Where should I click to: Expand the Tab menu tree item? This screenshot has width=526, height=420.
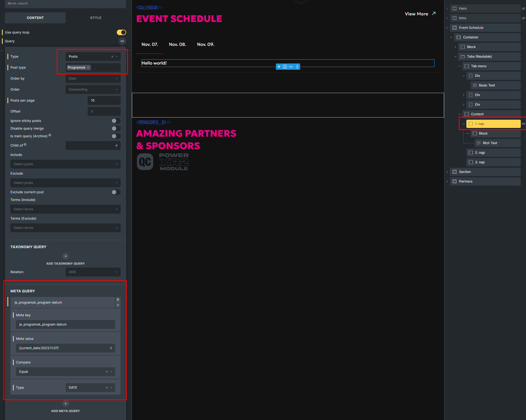[x=459, y=66]
